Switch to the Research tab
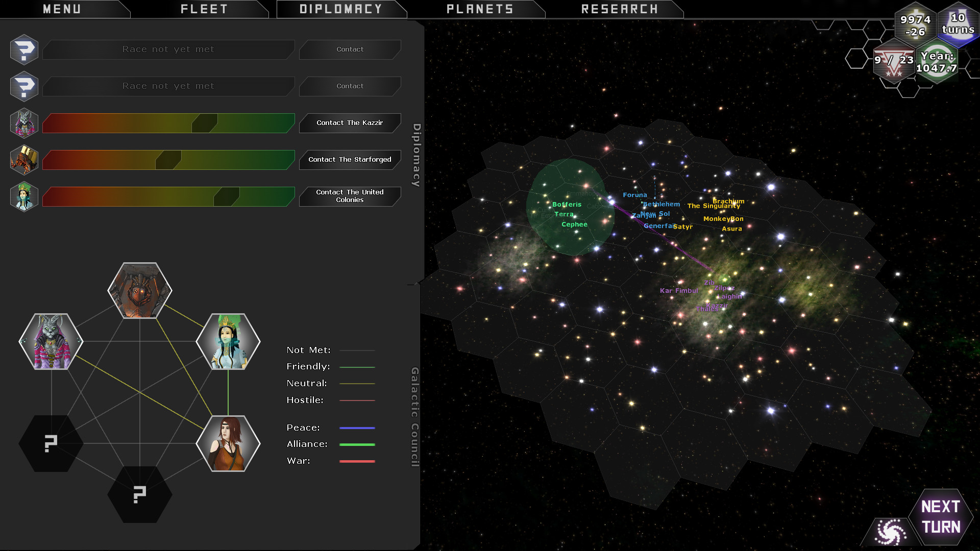980x551 pixels. pos(619,8)
